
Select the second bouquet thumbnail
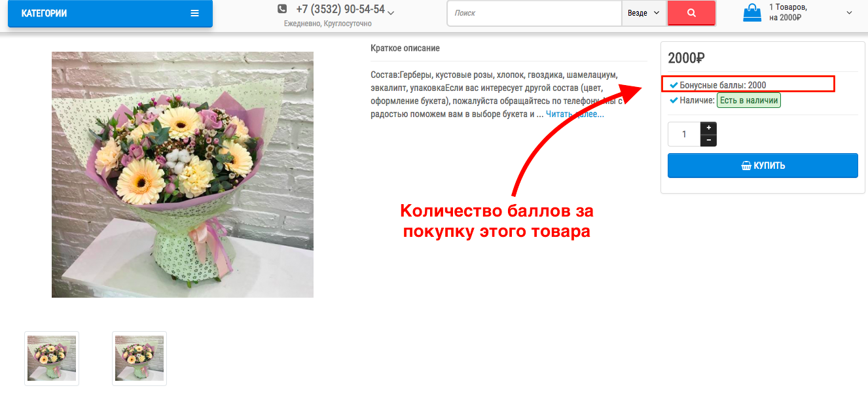(139, 359)
